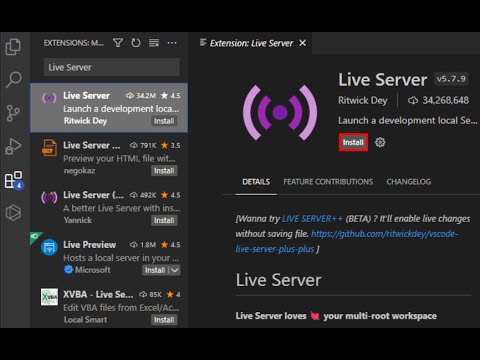This screenshot has height=360, width=480.
Task: Filter extensions using the funnel icon
Action: [118, 43]
